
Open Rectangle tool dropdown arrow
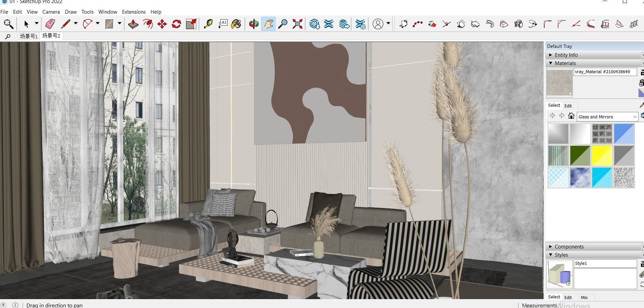[119, 24]
